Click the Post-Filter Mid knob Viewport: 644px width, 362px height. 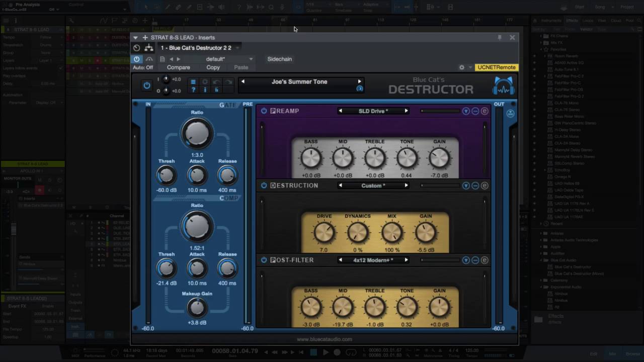coord(343,307)
